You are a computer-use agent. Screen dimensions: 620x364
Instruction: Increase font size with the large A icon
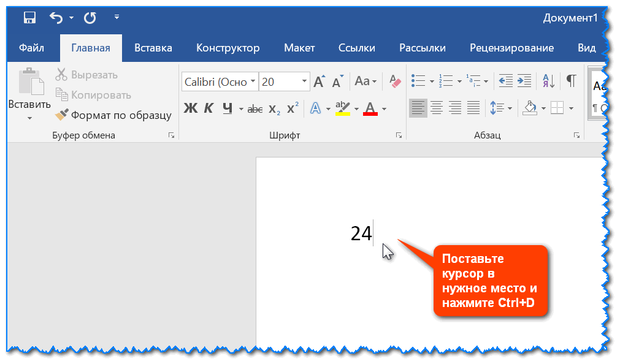tap(319, 82)
